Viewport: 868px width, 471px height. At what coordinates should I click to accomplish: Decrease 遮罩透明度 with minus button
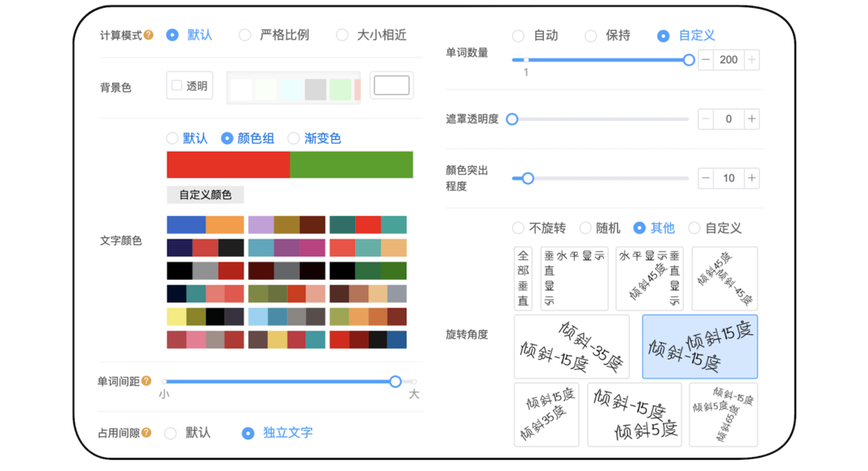706,119
